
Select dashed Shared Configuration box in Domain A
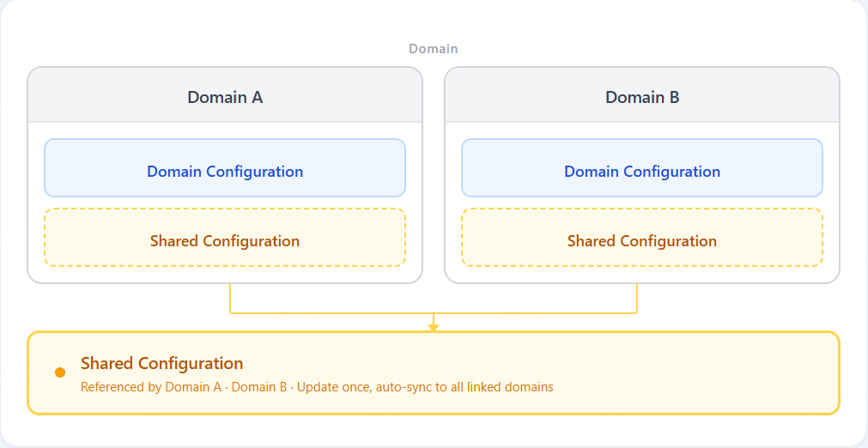(x=225, y=237)
